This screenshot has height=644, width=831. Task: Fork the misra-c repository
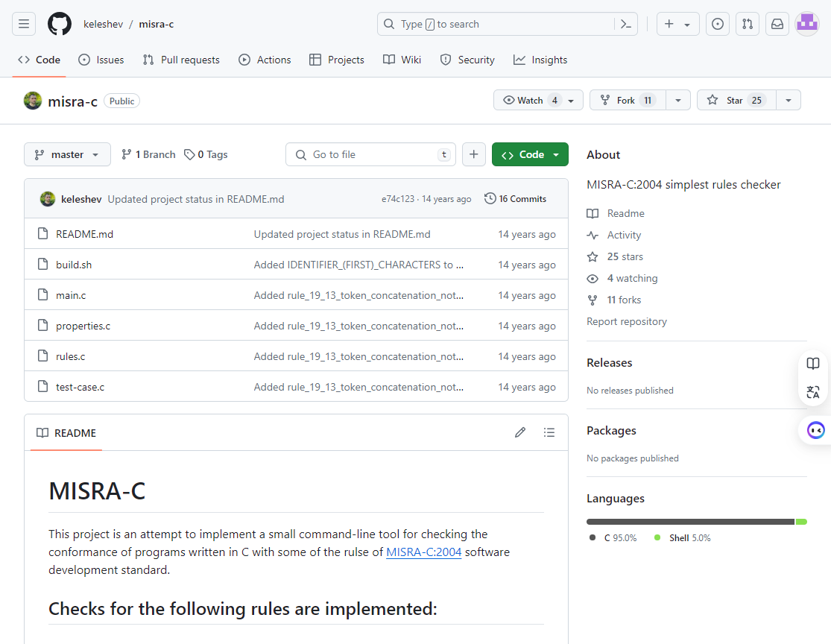[628, 100]
